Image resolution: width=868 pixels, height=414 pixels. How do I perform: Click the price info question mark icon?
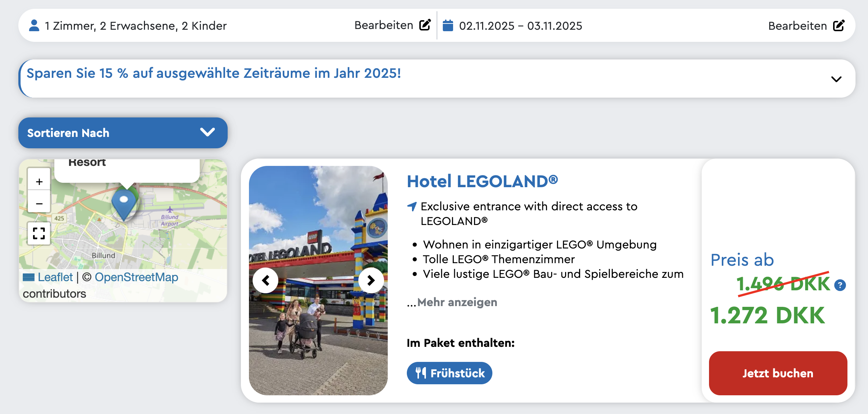[x=840, y=285]
